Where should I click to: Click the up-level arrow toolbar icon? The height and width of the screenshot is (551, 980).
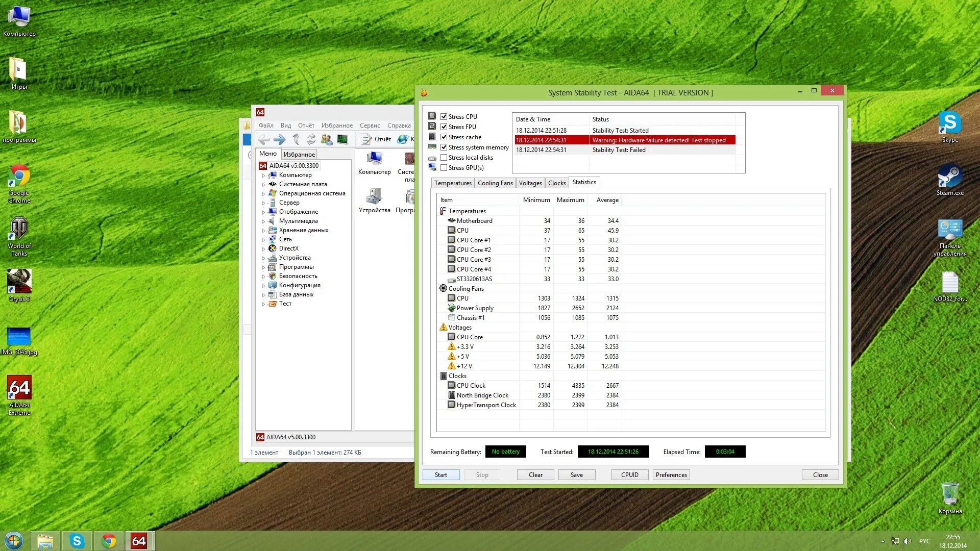pos(296,139)
